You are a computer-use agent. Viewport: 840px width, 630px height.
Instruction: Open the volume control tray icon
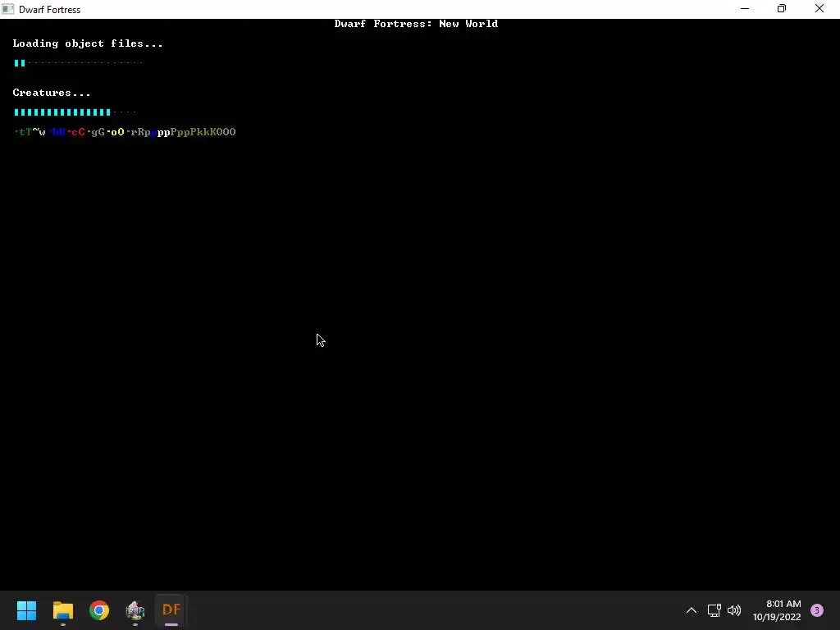(734, 610)
